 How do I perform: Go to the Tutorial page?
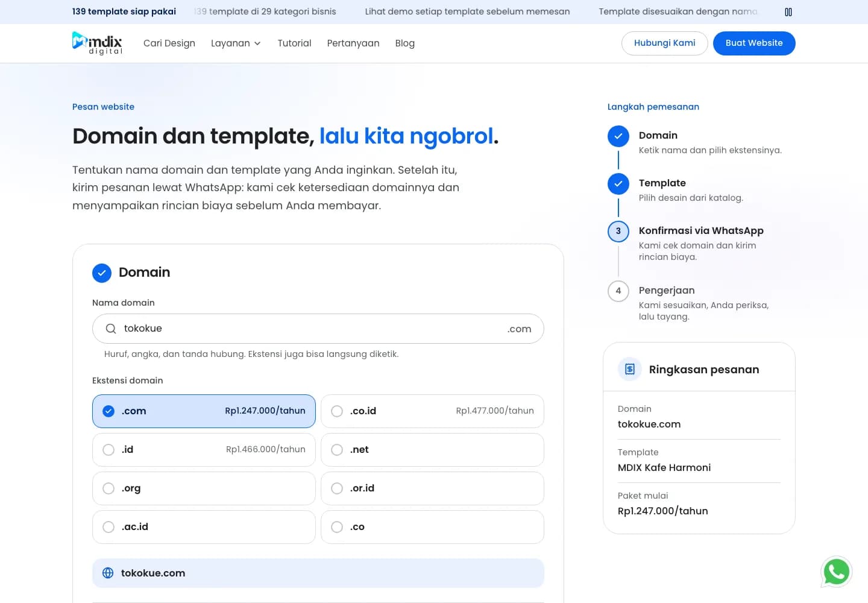pyautogui.click(x=294, y=43)
